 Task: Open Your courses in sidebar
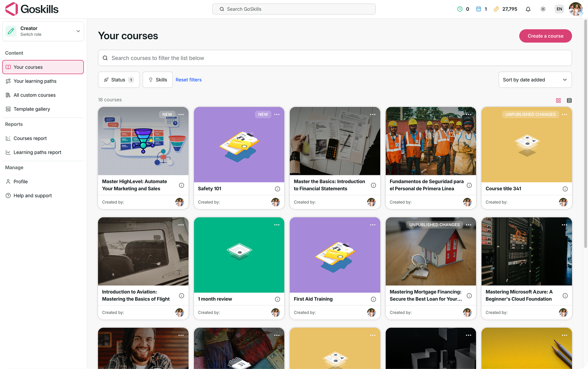[x=43, y=67]
